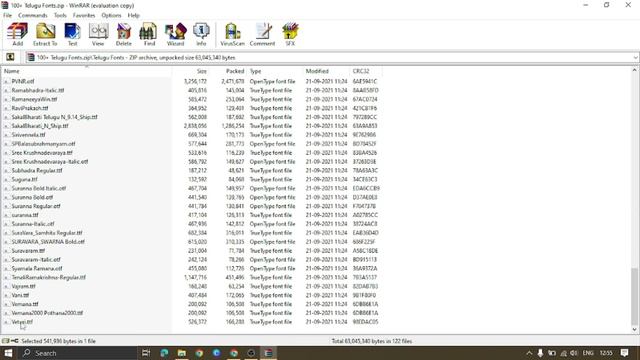Select the Suranna Regular.otf file
Screen dimensions: 640x360
[x=36, y=206]
